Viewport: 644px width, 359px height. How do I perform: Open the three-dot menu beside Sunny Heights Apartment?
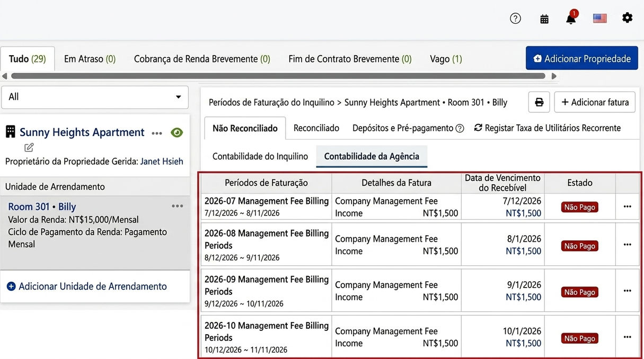tap(157, 133)
